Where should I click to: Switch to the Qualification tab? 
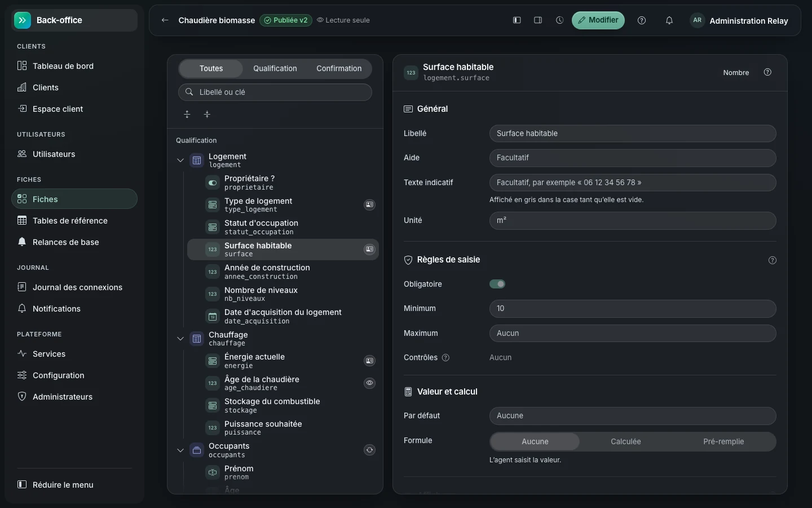tap(275, 68)
